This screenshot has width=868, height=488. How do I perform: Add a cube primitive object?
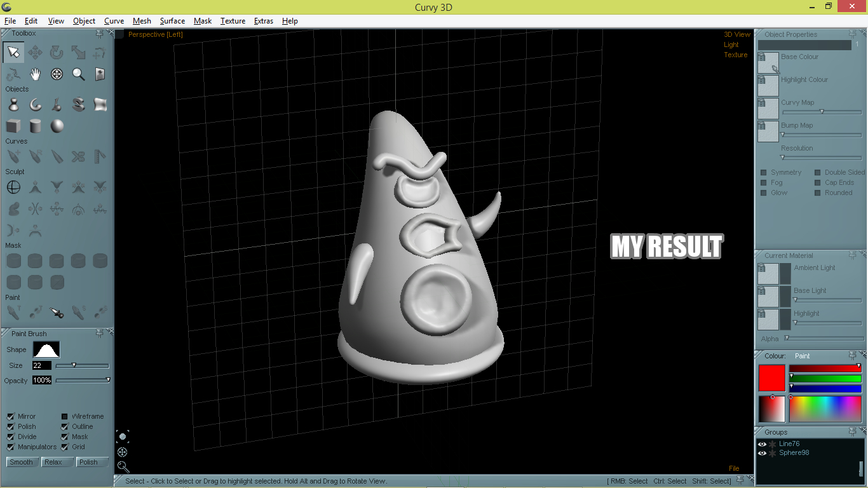click(x=13, y=126)
